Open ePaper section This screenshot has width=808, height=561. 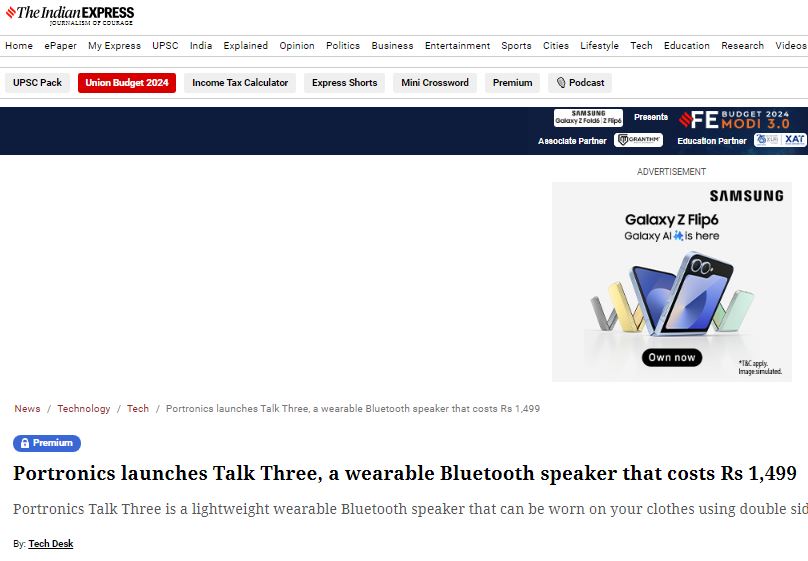[60, 45]
